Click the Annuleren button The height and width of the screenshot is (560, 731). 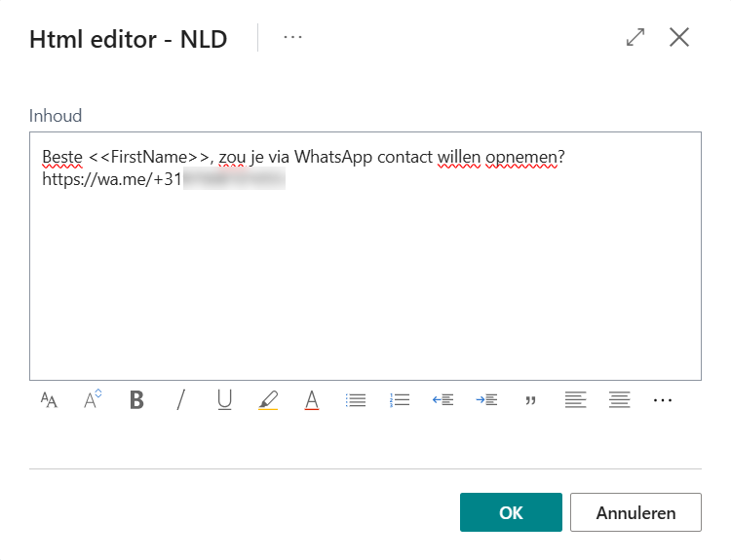click(x=635, y=512)
